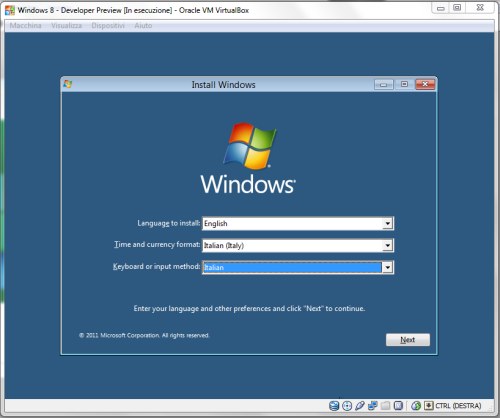Click the keyboard capture arrow icon

428,406
